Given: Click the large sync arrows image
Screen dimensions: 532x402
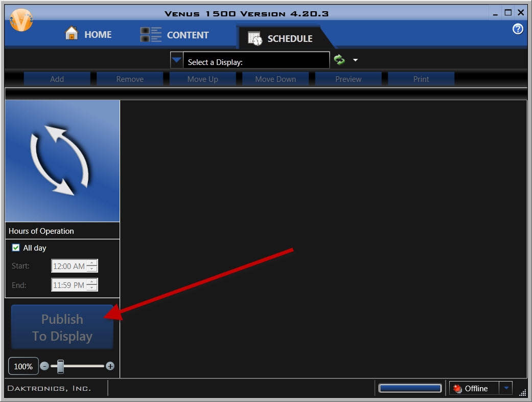Looking at the screenshot, I should (x=62, y=161).
